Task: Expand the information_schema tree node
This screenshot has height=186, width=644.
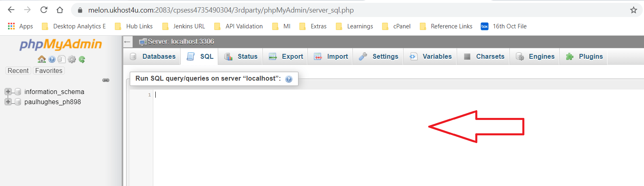Action: coord(8,92)
